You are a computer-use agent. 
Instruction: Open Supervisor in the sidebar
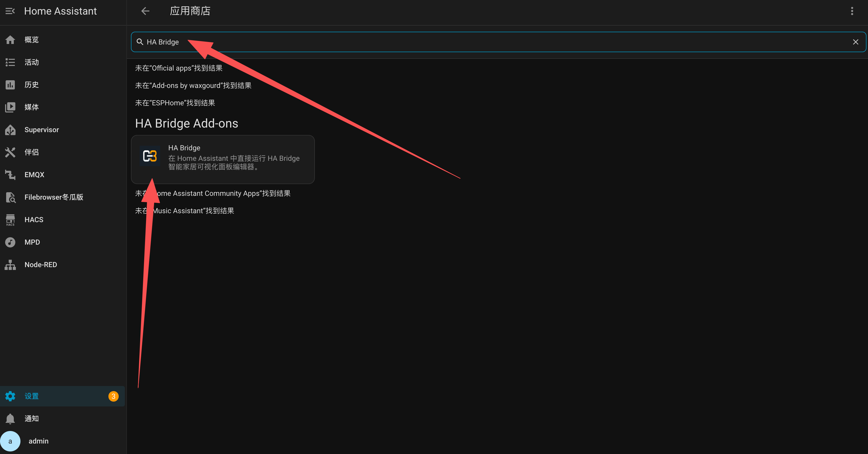click(63, 130)
